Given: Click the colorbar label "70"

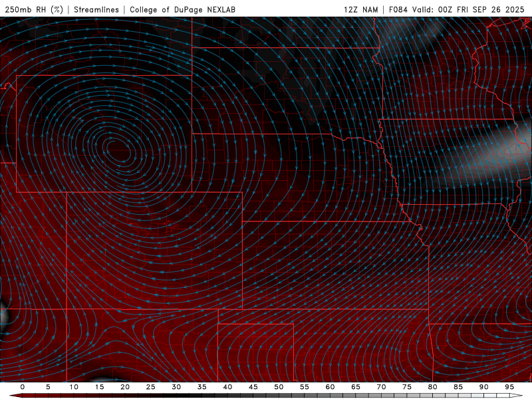Looking at the screenshot, I should (x=381, y=387).
